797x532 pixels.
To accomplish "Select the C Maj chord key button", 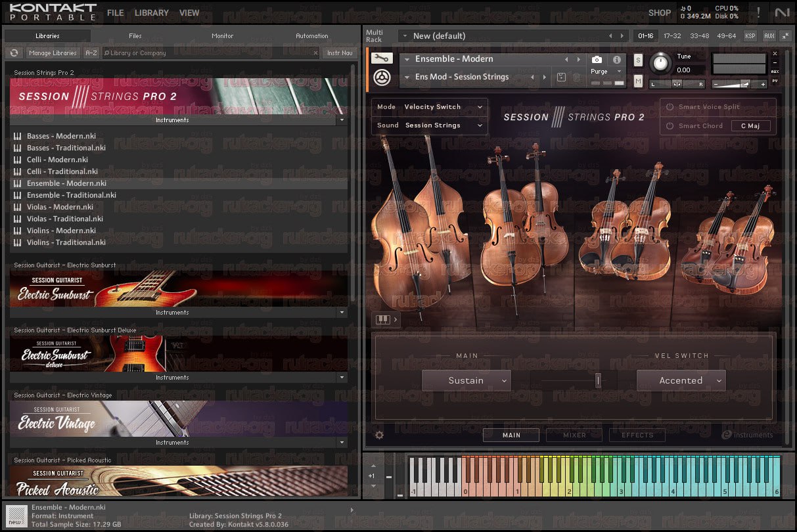I will pyautogui.click(x=750, y=125).
